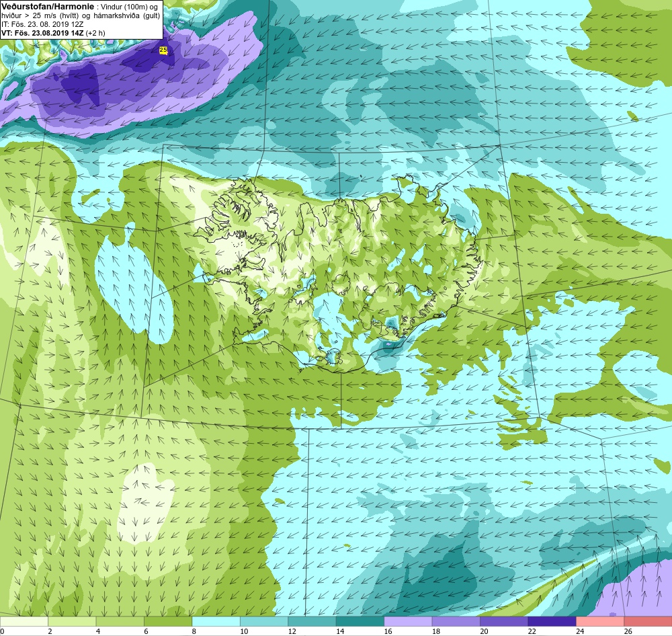Click the legend label '0'
672x636 pixels.
click(2, 631)
